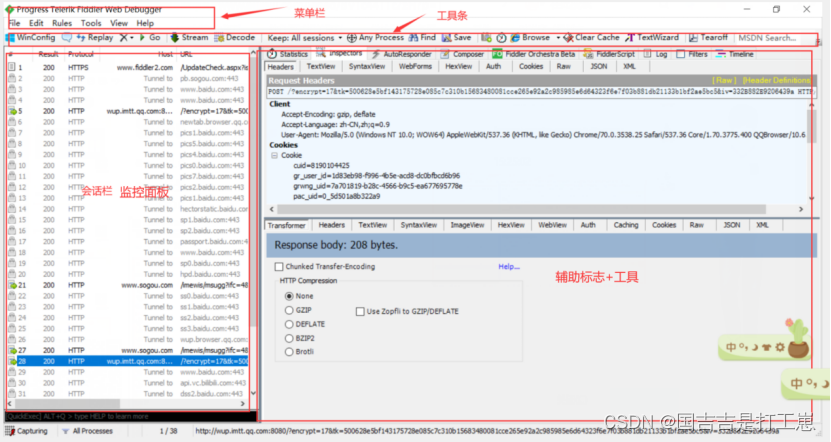The height and width of the screenshot is (442, 831).
Task: Select the None compression radio button
Action: tap(289, 296)
